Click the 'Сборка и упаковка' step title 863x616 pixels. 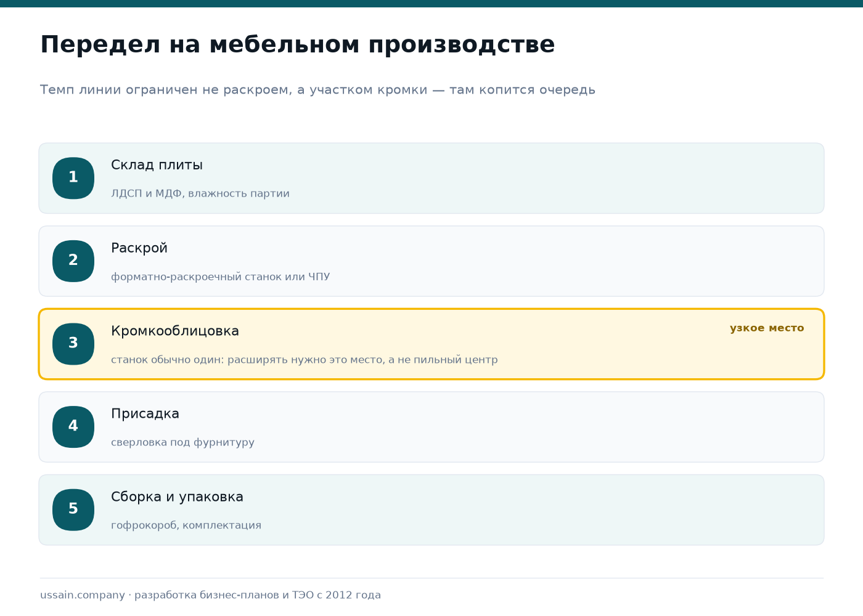tap(177, 497)
